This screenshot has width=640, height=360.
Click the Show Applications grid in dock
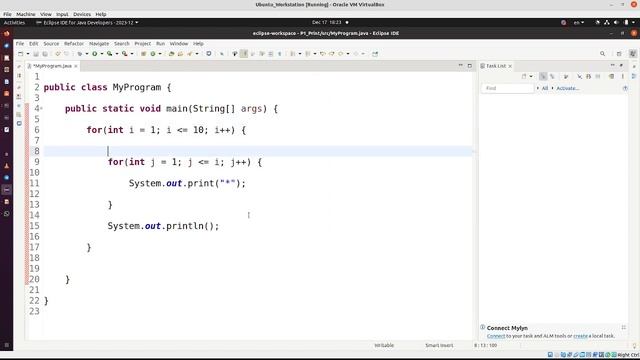click(7, 345)
